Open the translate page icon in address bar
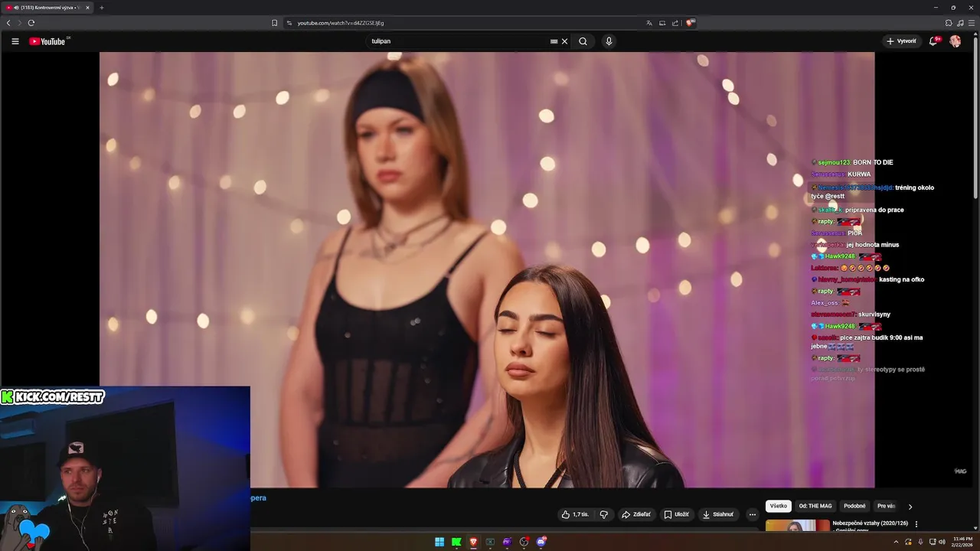Image resolution: width=980 pixels, height=551 pixels. pos(649,23)
